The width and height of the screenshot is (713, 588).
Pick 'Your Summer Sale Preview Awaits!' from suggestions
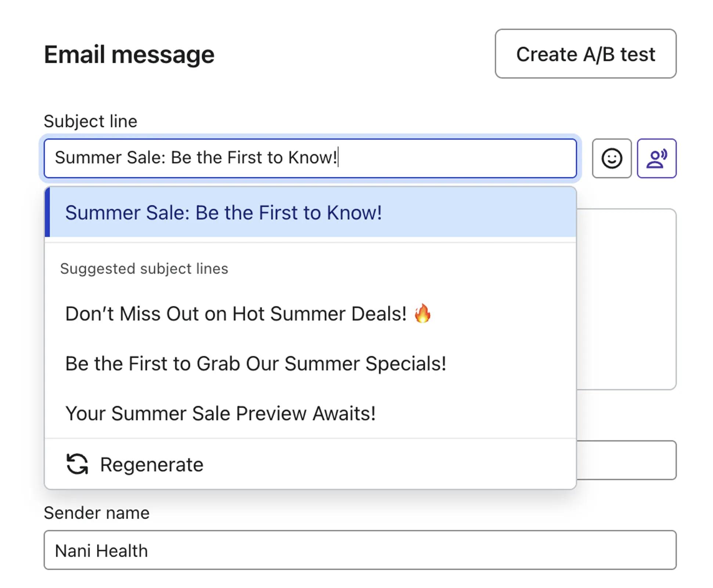coord(221,413)
